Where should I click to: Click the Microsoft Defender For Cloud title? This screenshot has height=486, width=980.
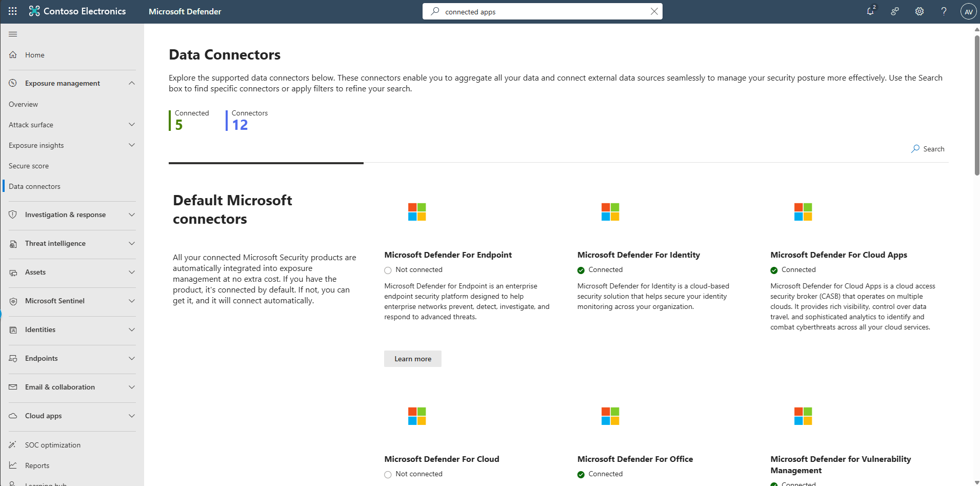(442, 459)
